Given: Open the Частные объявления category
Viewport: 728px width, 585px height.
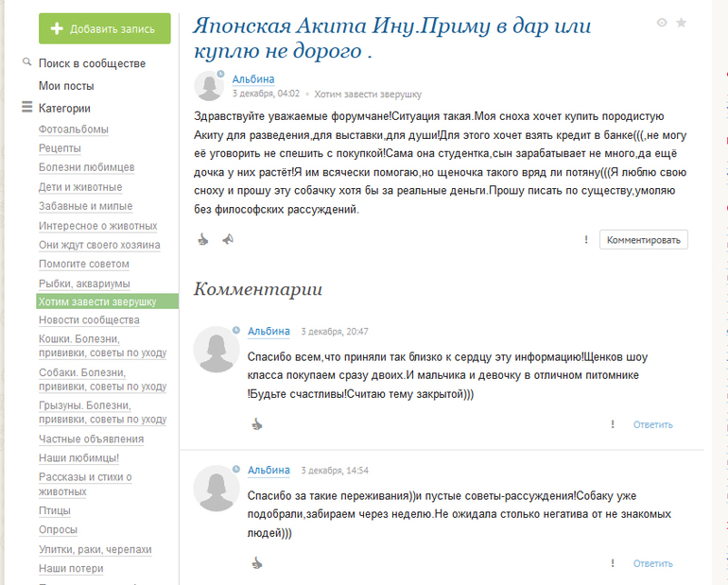Looking at the screenshot, I should pos(91,439).
